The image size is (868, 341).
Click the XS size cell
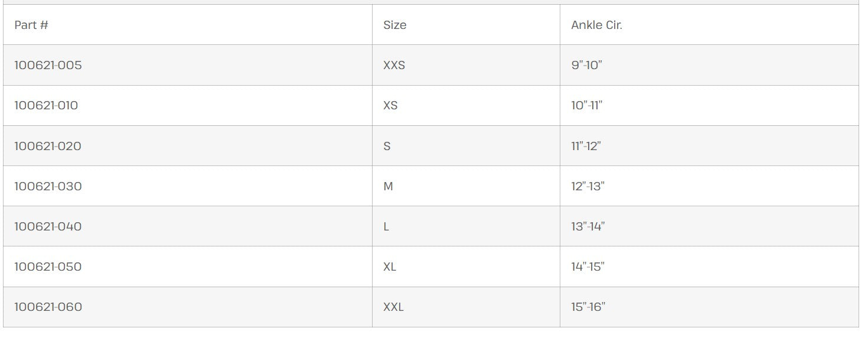390,106
